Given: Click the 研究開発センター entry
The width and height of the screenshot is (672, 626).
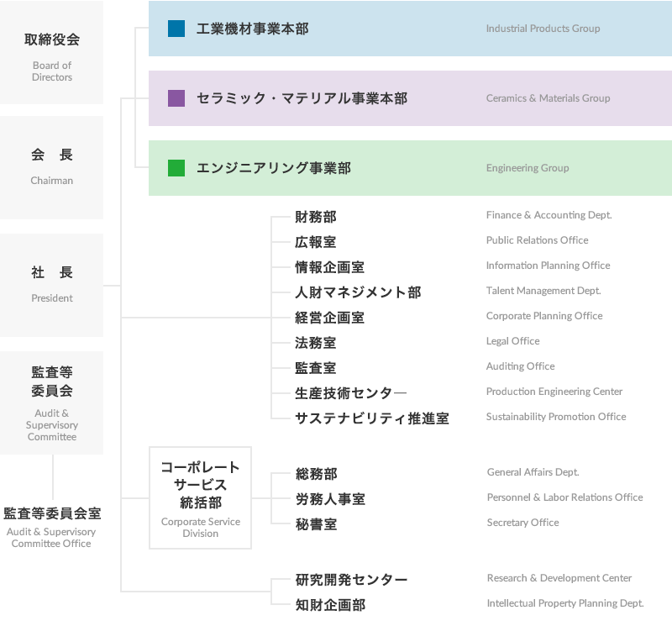Looking at the screenshot, I should [x=351, y=580].
